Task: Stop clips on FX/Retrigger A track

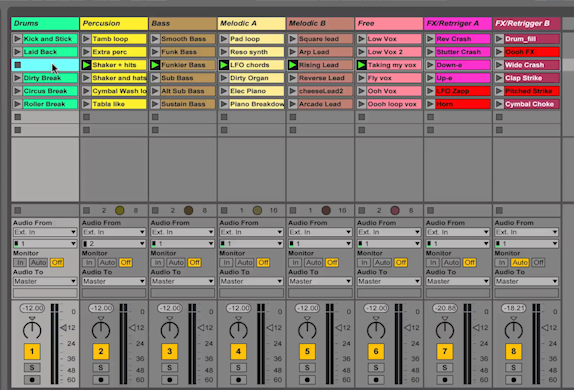Action: click(430, 210)
